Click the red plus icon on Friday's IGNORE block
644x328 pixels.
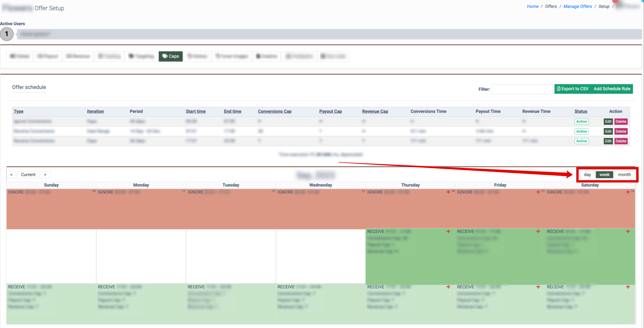[x=538, y=192]
